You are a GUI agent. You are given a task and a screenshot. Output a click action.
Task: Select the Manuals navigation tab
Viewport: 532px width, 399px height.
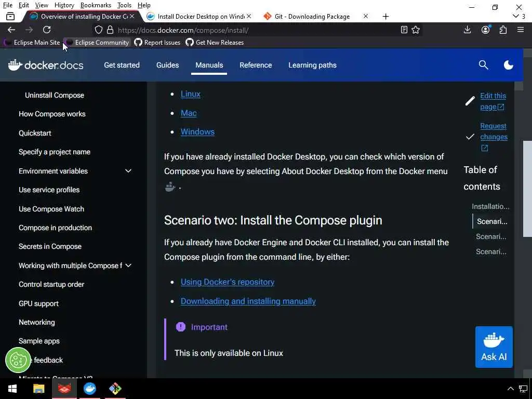point(209,65)
